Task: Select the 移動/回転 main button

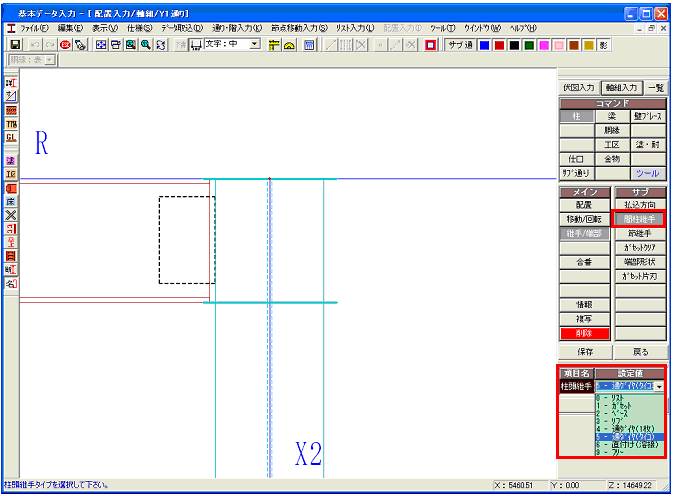Action: [x=584, y=219]
